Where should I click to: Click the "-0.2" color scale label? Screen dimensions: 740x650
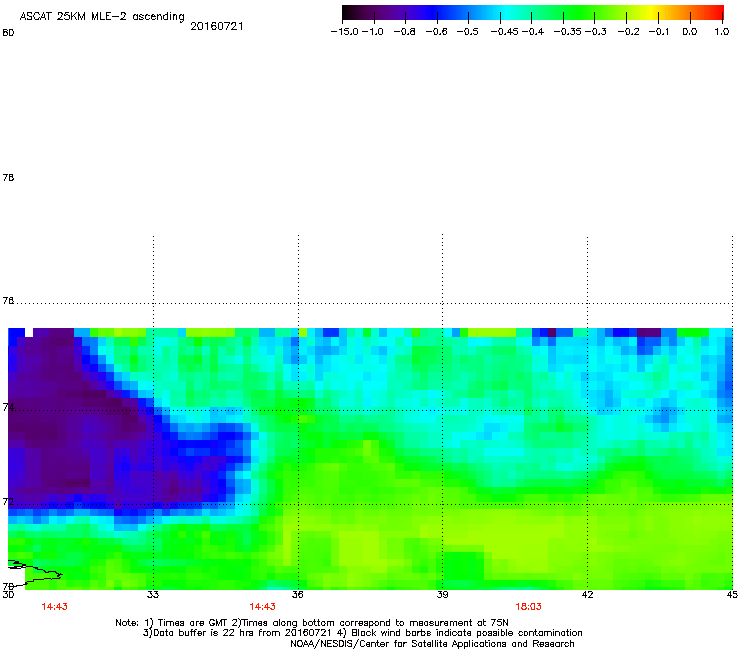629,32
